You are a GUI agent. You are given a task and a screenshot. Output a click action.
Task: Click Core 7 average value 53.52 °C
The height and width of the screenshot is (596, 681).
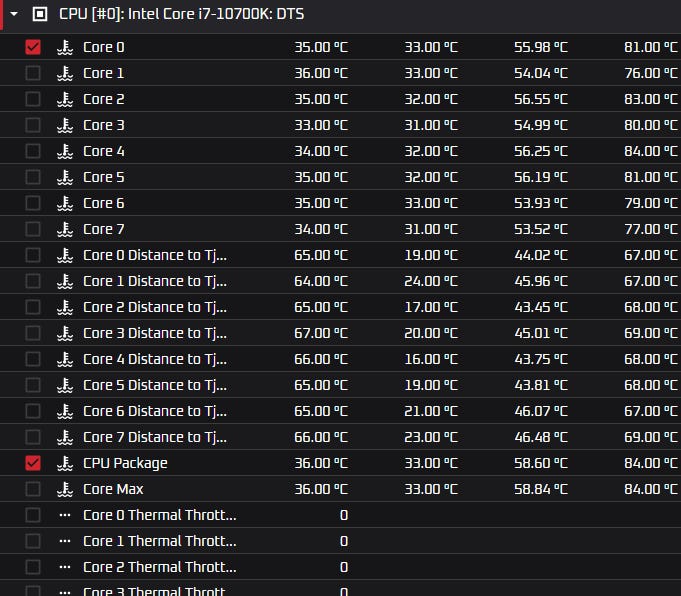(x=541, y=229)
